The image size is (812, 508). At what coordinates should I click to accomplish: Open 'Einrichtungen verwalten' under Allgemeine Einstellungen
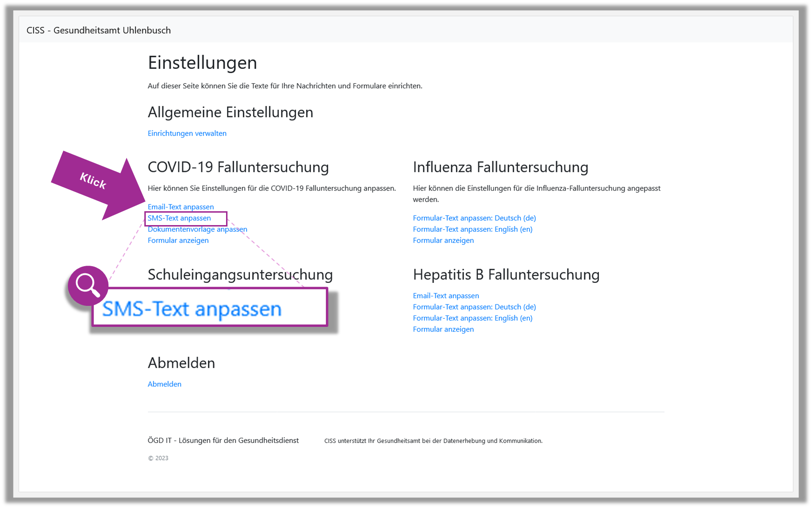(187, 133)
